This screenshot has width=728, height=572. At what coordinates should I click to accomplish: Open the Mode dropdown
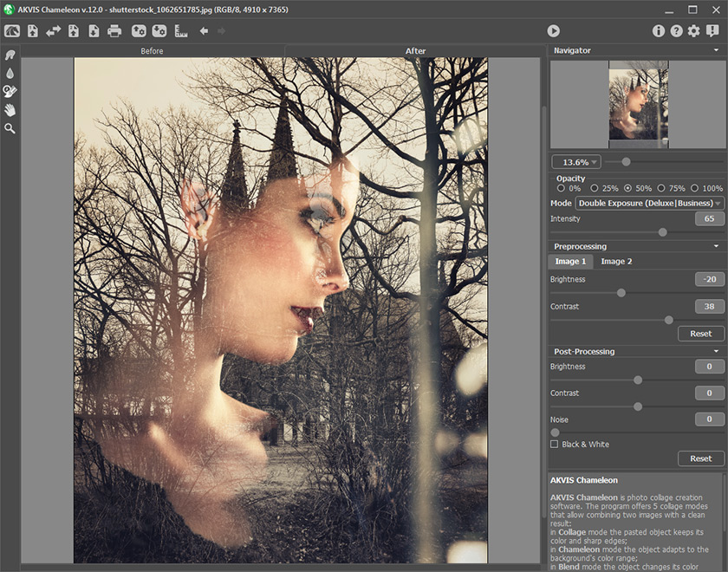click(x=649, y=203)
